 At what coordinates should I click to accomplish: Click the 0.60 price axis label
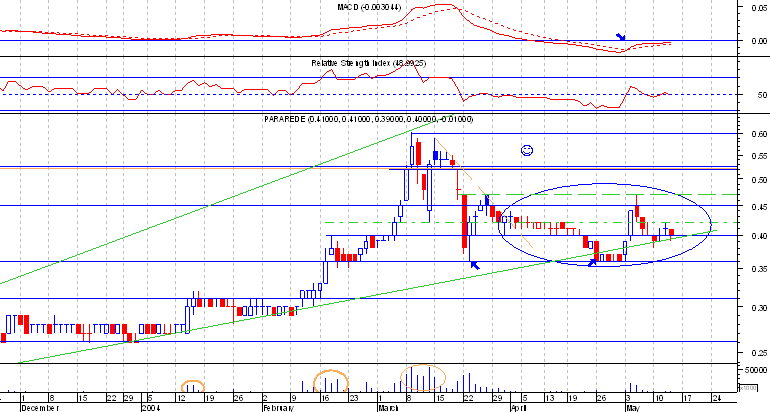coord(758,134)
